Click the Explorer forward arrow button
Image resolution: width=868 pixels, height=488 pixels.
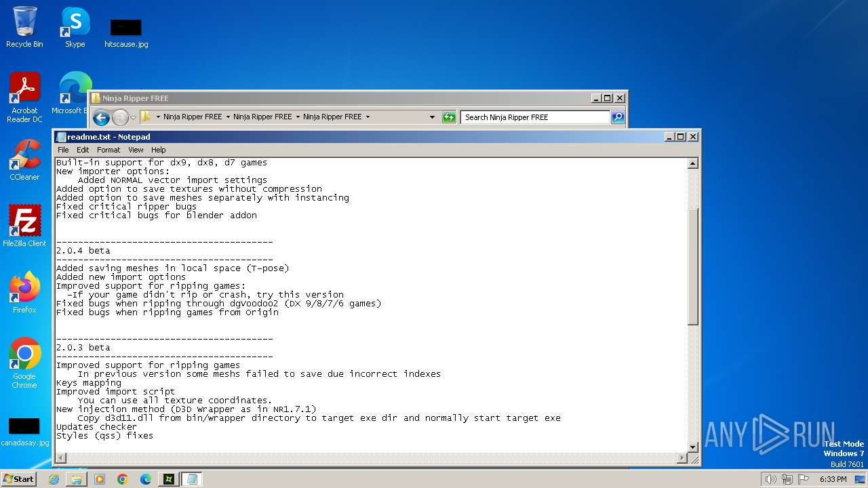(120, 117)
